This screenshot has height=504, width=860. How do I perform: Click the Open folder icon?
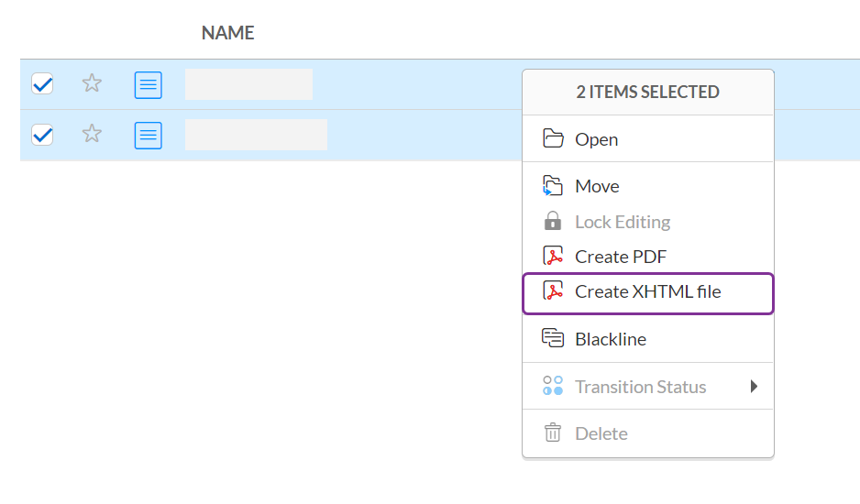coord(553,138)
